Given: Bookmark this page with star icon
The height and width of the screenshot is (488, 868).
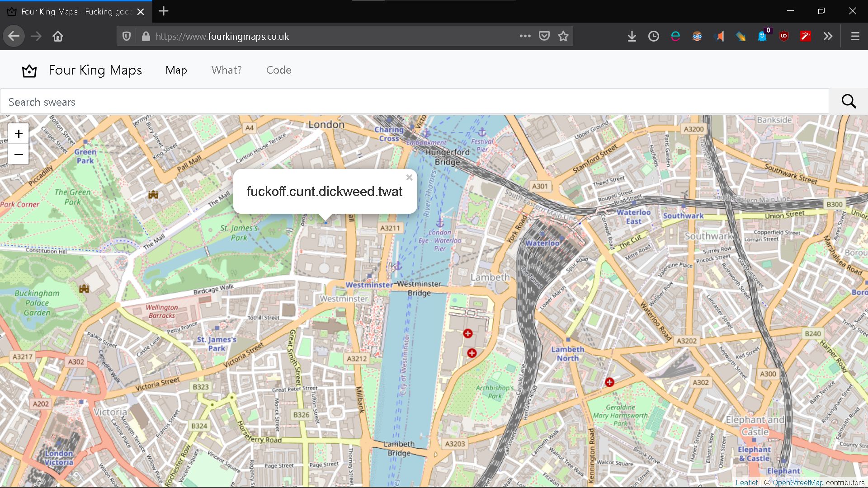Looking at the screenshot, I should coord(563,36).
